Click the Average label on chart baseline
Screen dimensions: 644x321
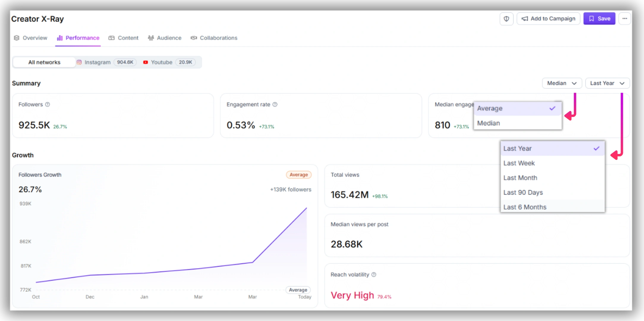coord(298,290)
